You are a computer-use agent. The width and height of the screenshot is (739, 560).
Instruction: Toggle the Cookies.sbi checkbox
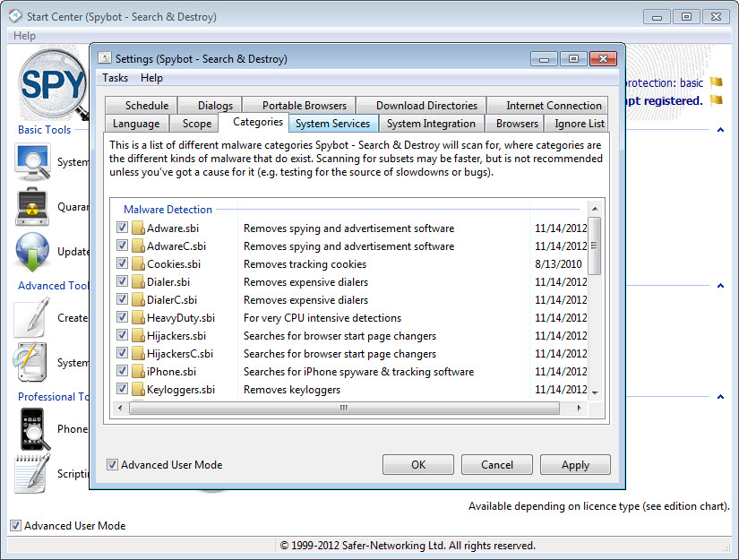click(122, 263)
